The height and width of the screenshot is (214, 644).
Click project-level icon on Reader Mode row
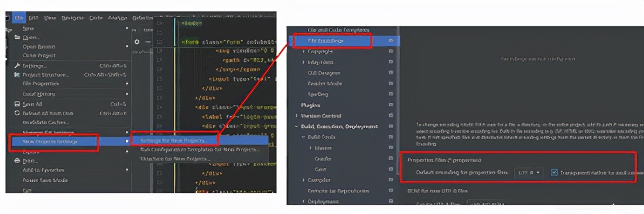(391, 84)
